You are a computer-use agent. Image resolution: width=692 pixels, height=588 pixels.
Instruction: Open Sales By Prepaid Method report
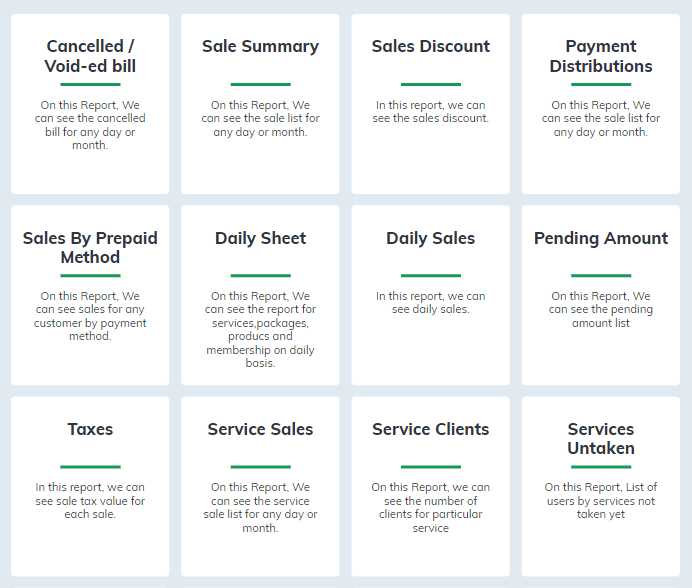(90, 295)
